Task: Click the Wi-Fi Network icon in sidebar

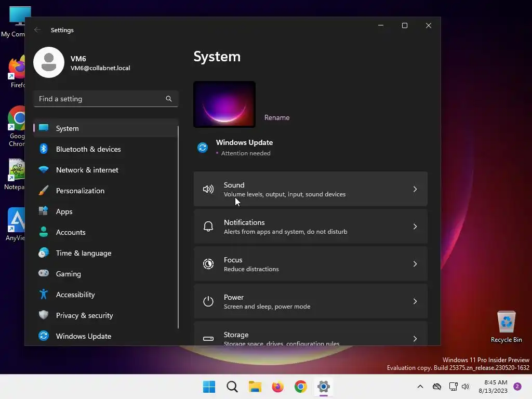Action: point(44,169)
